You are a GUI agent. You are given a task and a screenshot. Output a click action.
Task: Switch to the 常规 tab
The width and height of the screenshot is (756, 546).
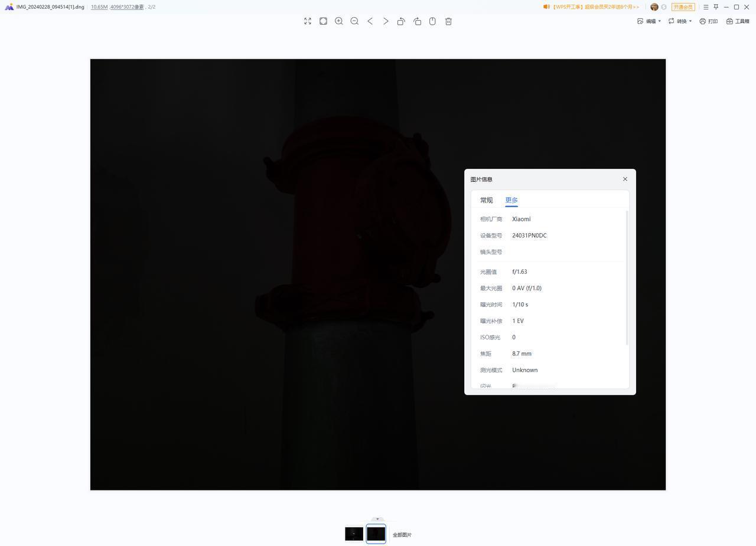tap(486, 200)
